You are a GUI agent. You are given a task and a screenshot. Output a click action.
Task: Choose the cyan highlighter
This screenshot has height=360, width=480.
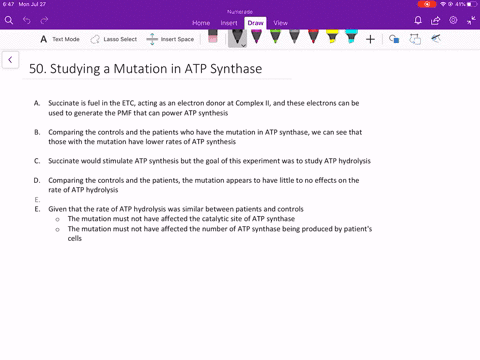(x=351, y=37)
